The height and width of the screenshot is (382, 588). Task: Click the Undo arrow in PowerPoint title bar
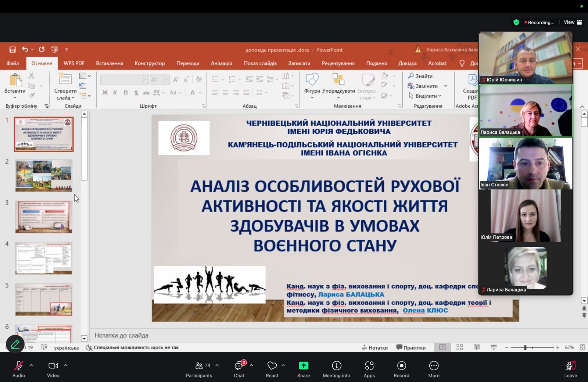click(25, 49)
